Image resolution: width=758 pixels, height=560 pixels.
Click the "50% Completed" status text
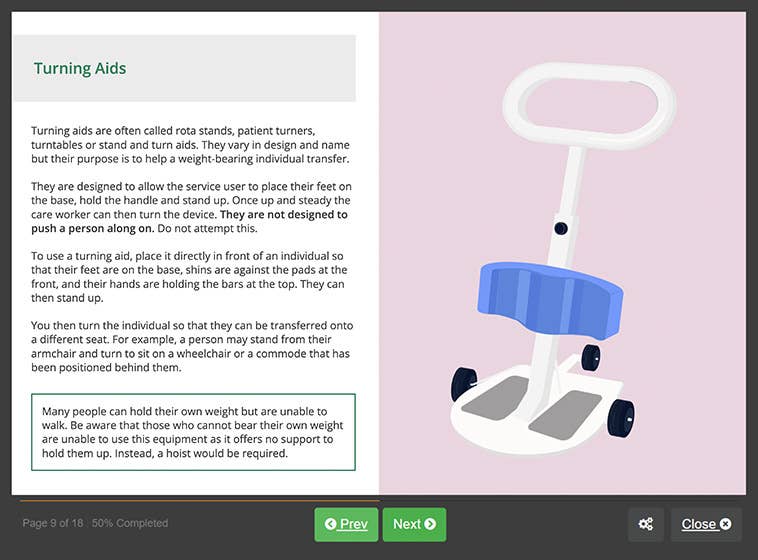130,523
